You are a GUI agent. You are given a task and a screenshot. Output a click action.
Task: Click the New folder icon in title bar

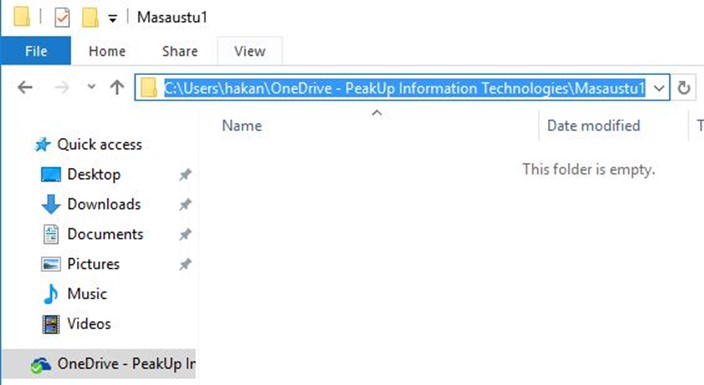[90, 18]
